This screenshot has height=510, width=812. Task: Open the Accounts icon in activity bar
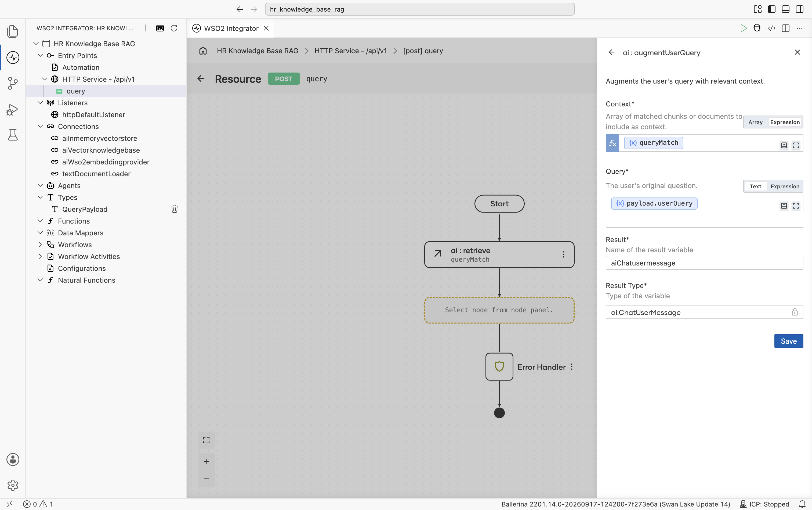pos(12,459)
